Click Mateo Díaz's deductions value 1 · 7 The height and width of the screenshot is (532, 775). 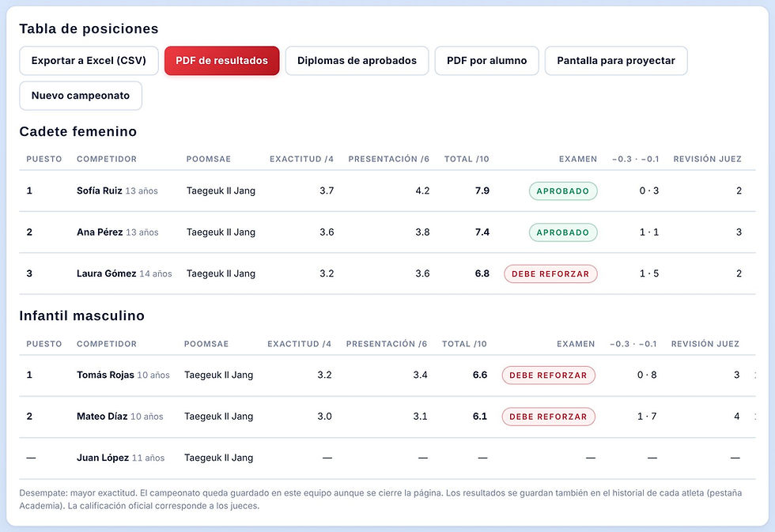click(647, 417)
